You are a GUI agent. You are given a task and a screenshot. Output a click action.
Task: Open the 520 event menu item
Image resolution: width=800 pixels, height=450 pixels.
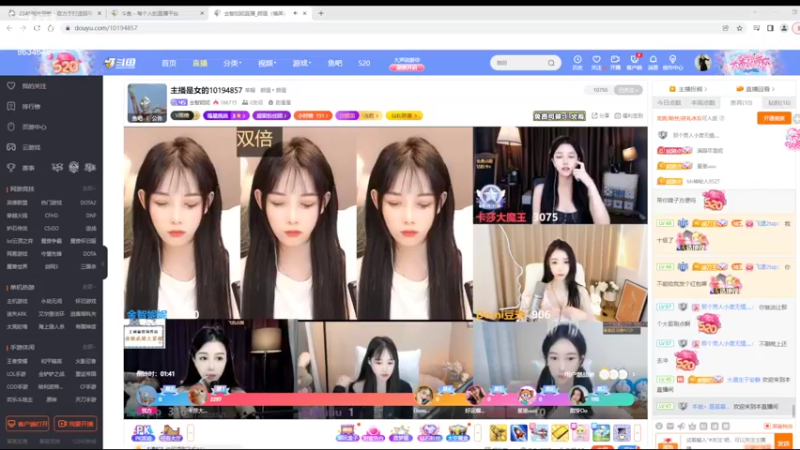click(364, 63)
